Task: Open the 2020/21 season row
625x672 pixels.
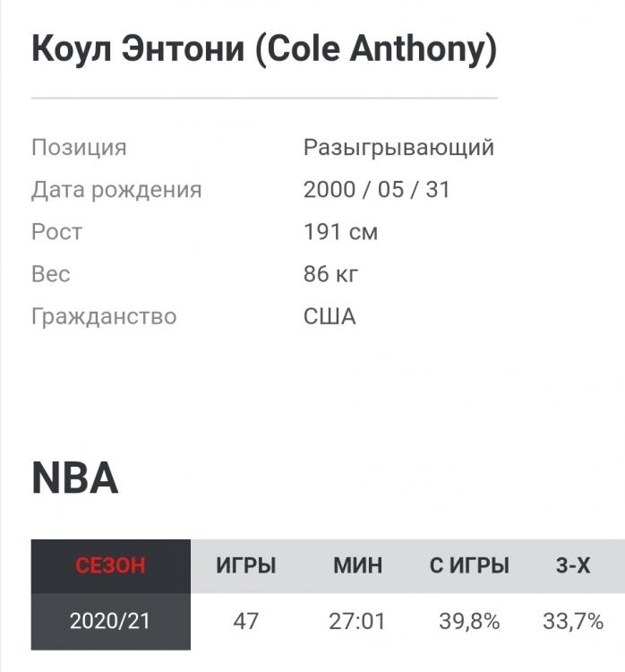Action: 110,621
